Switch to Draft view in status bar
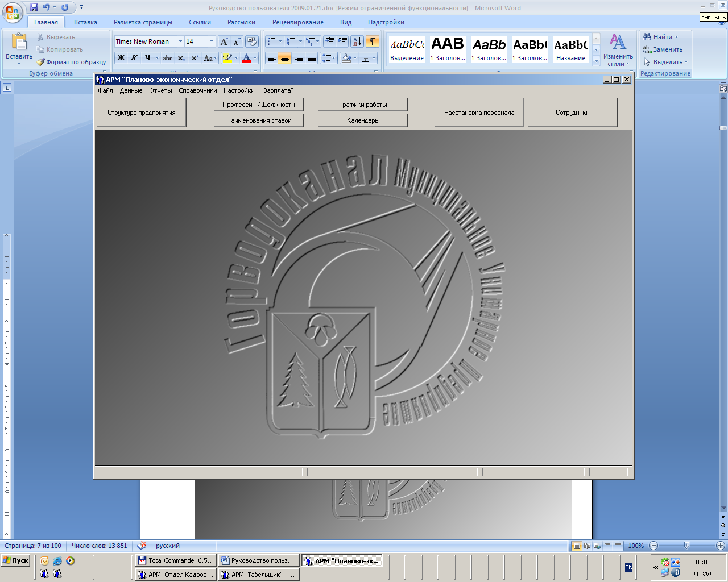This screenshot has height=582, width=728. pos(618,546)
